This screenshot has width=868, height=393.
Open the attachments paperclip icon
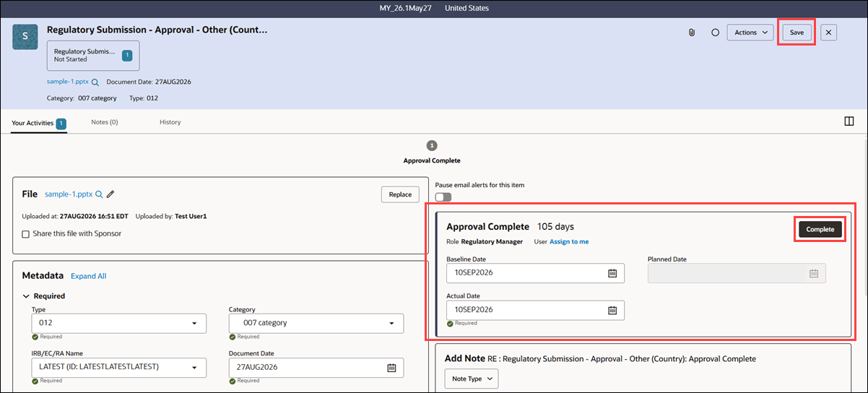point(691,33)
